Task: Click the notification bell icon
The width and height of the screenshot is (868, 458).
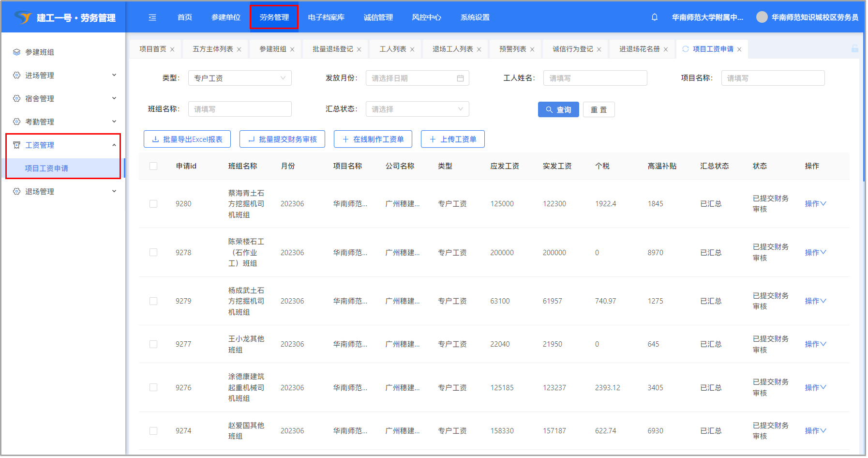Action: [654, 17]
